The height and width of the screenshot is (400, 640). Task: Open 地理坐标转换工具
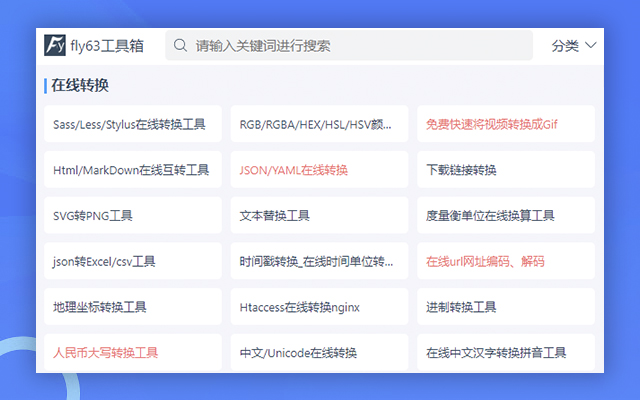133,307
